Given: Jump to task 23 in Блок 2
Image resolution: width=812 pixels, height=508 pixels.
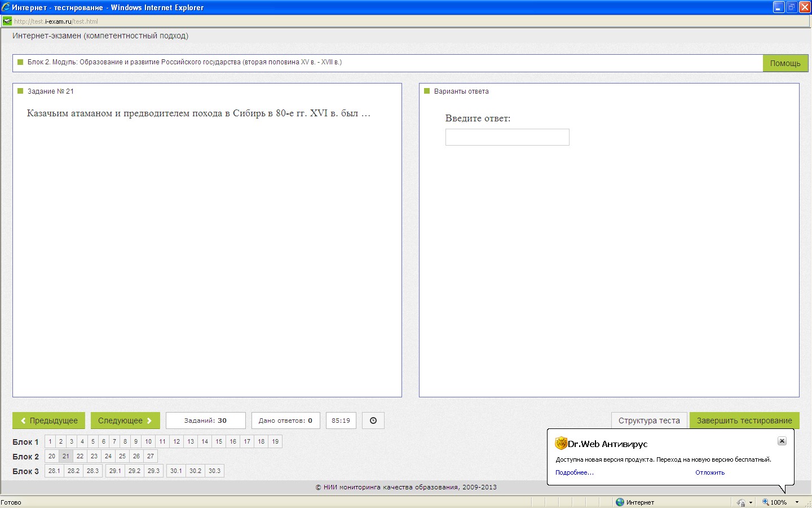Looking at the screenshot, I should (94, 456).
